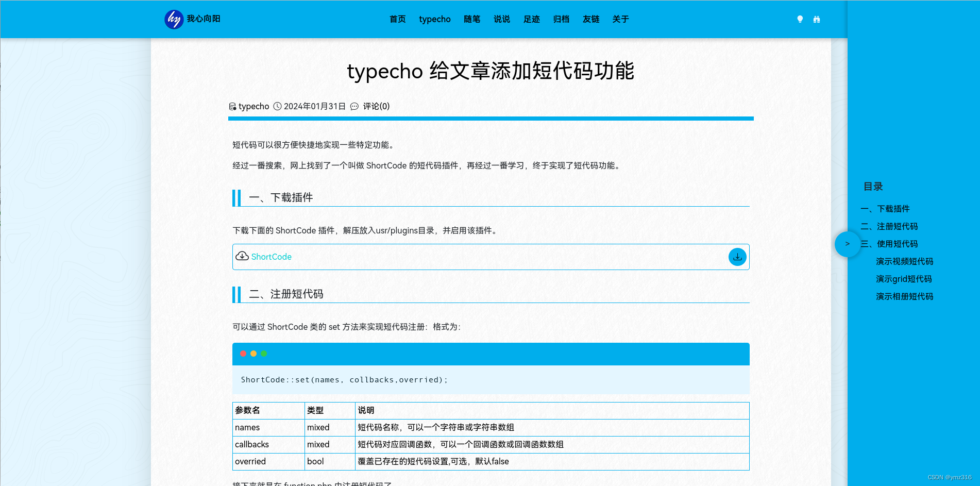Click the 类型 table header
This screenshot has height=486, width=980.
330,411
